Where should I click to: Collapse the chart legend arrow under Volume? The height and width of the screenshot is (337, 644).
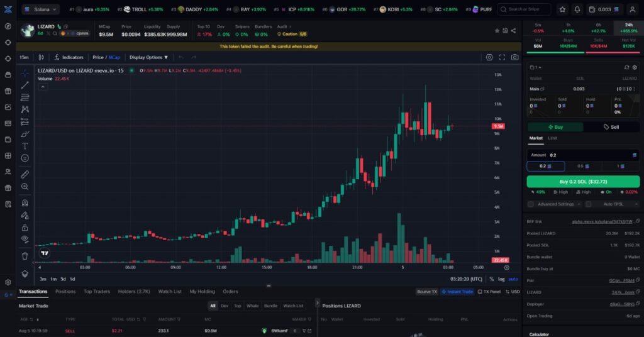[x=43, y=87]
